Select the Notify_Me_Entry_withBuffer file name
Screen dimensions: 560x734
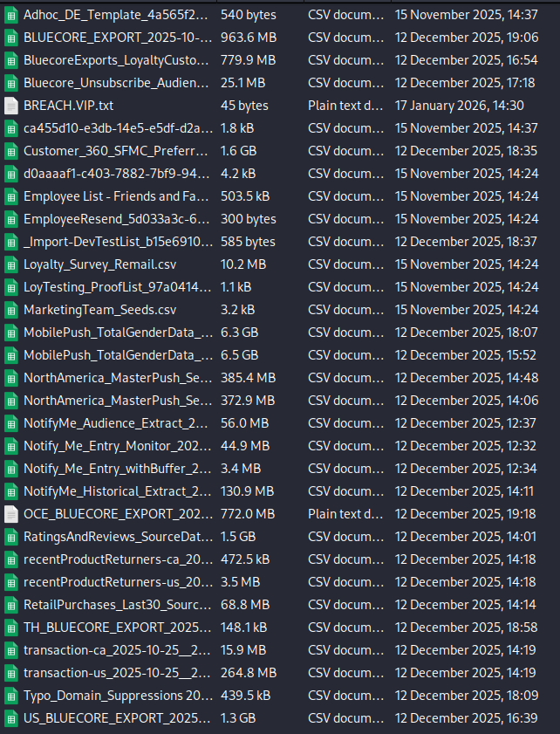(x=117, y=469)
